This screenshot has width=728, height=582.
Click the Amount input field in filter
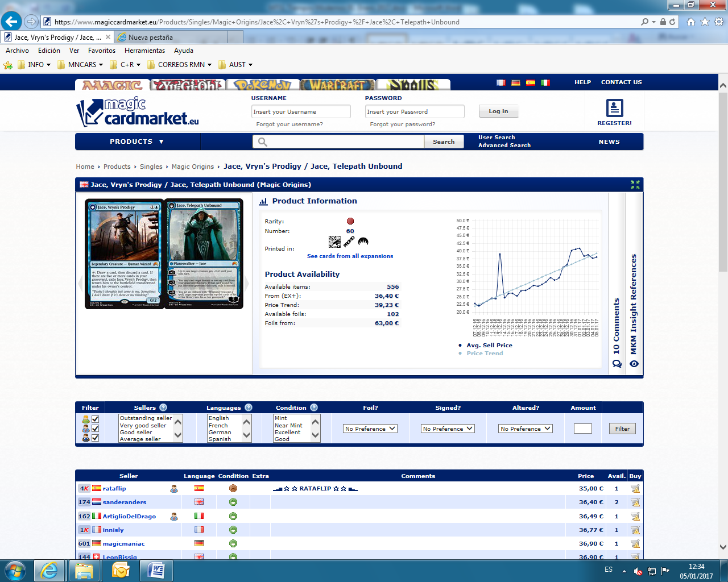point(583,429)
